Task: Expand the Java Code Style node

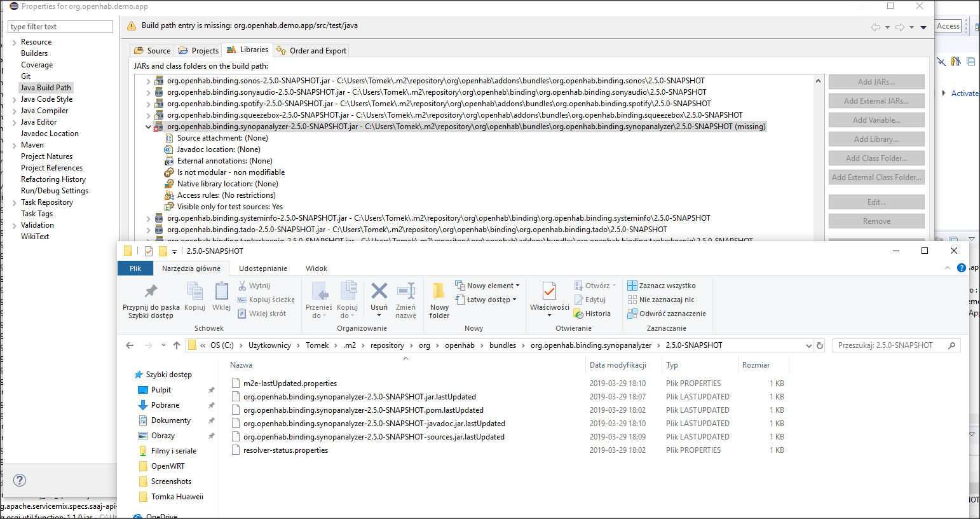Action: click(14, 100)
